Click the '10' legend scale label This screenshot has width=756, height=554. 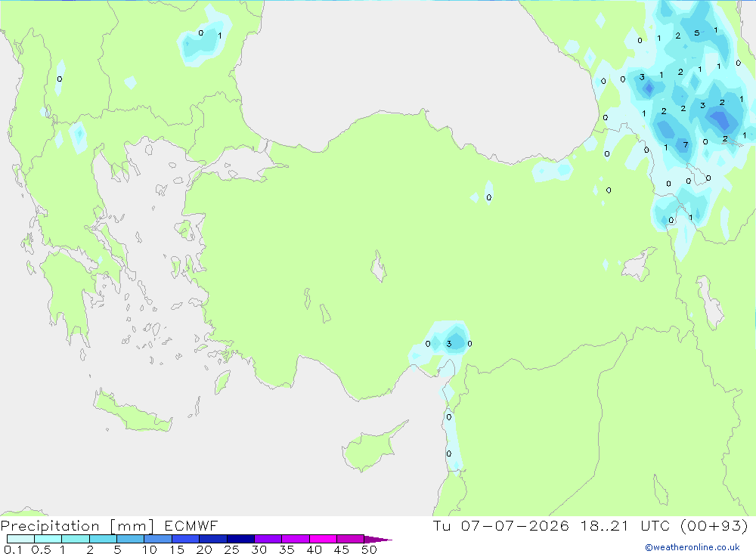[150, 549]
